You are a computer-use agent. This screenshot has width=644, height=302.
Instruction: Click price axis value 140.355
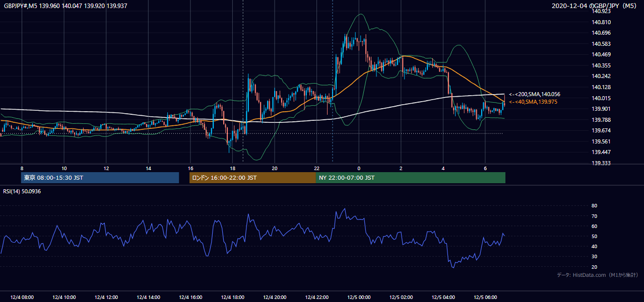(602, 65)
